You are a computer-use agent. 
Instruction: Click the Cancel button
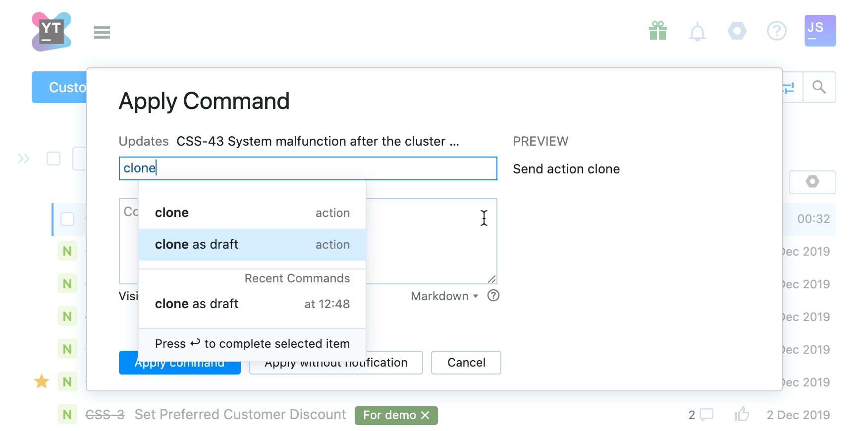466,363
